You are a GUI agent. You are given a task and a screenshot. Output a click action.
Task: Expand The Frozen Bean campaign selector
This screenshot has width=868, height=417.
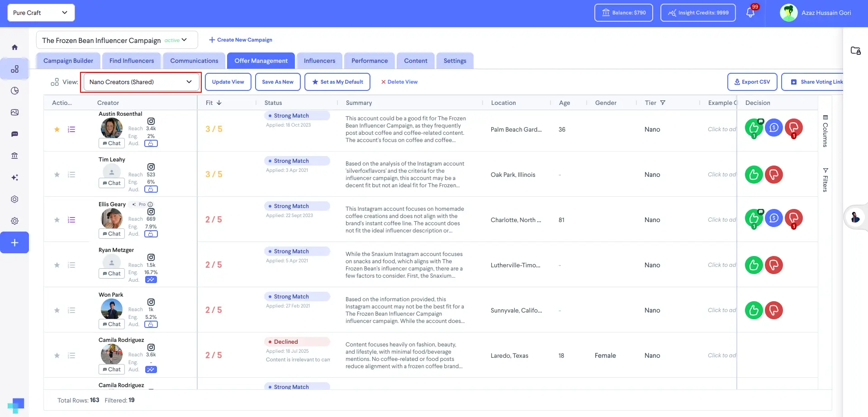pos(117,40)
